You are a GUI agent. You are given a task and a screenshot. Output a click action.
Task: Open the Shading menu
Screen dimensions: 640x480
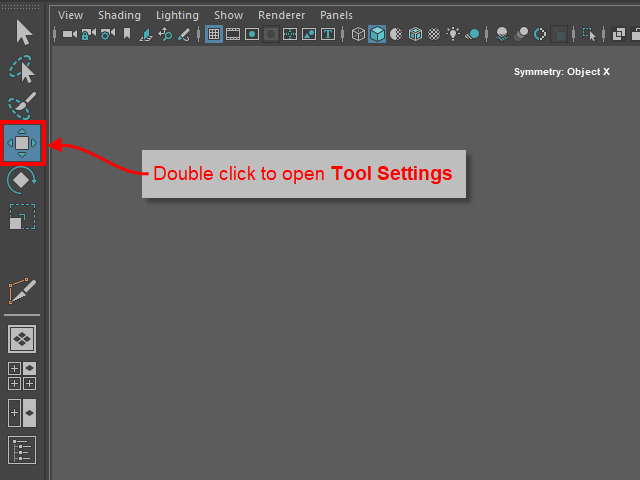(x=119, y=15)
